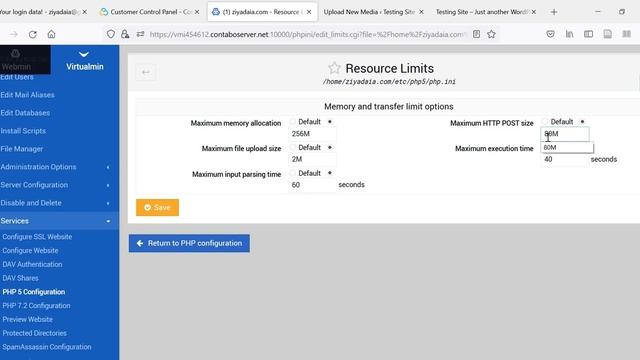Open PHP 7.2 Configuration link
The height and width of the screenshot is (360, 640).
point(36,306)
